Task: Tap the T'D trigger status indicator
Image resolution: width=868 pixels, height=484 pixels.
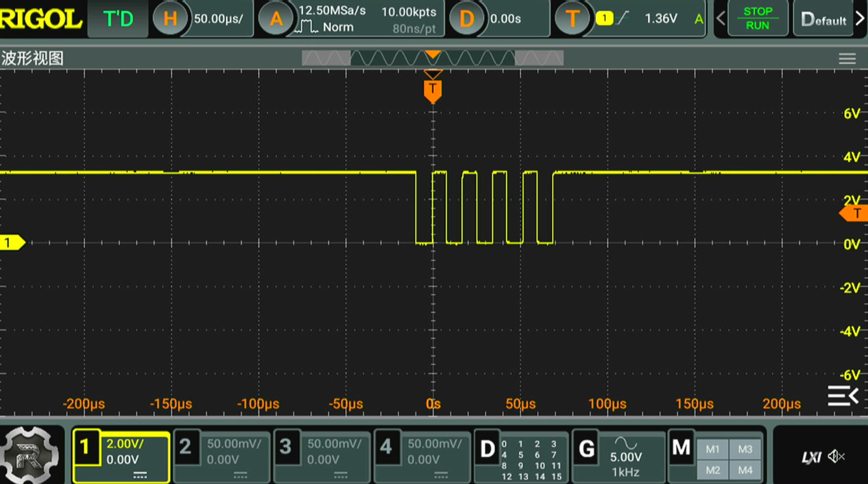Action: [118, 19]
